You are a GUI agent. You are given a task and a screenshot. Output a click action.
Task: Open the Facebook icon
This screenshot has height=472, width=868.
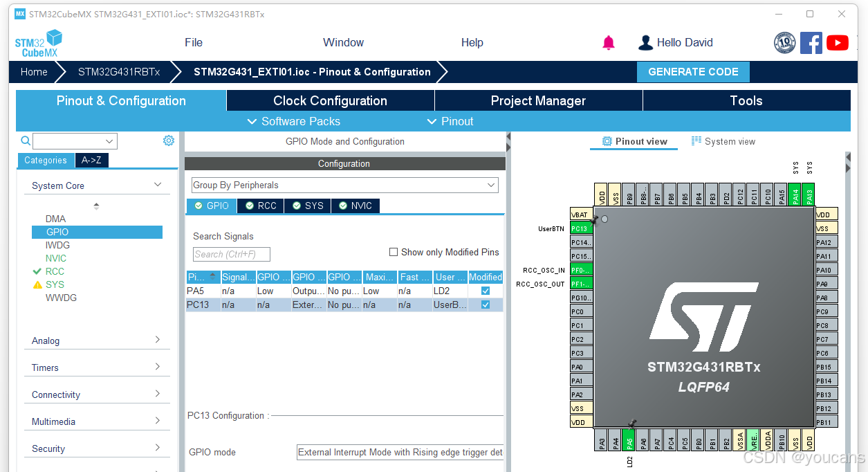[x=811, y=43]
